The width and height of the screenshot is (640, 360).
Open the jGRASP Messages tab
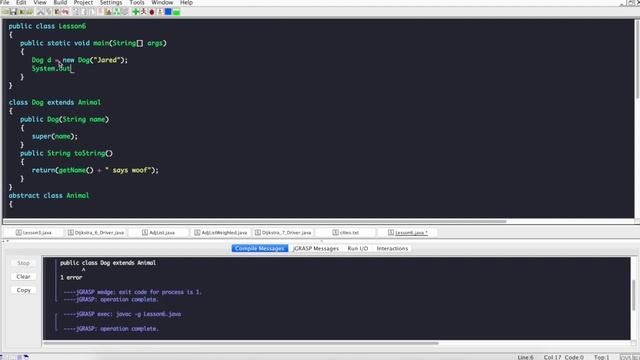(316, 249)
